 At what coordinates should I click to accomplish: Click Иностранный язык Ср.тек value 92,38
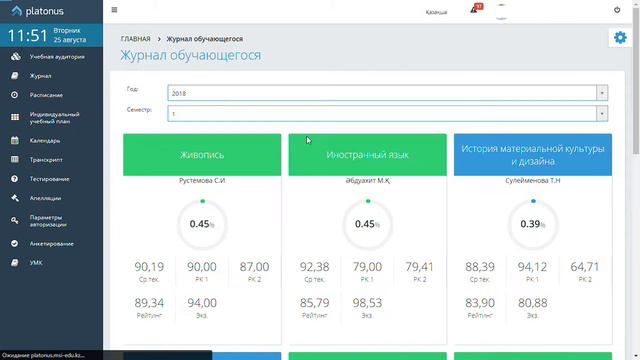pos(314,267)
